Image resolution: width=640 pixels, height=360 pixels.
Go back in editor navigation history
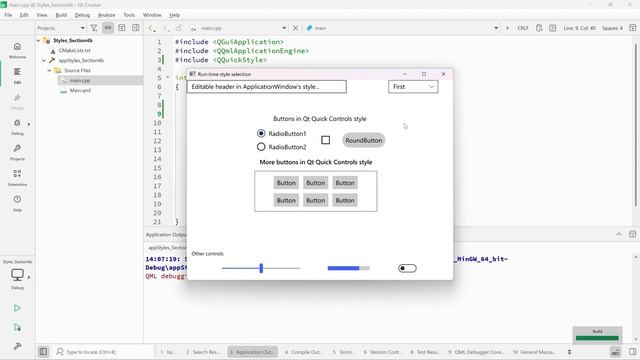coord(151,28)
